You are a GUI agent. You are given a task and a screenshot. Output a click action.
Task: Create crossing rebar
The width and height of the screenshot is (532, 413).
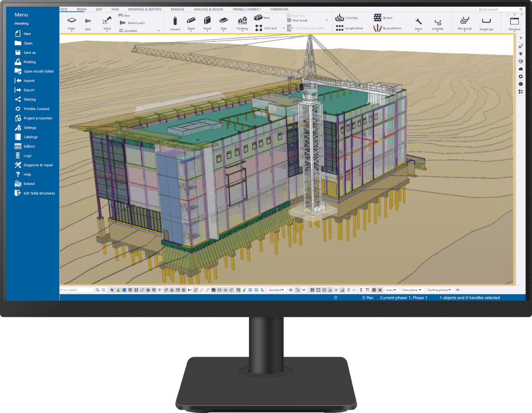(x=346, y=17)
